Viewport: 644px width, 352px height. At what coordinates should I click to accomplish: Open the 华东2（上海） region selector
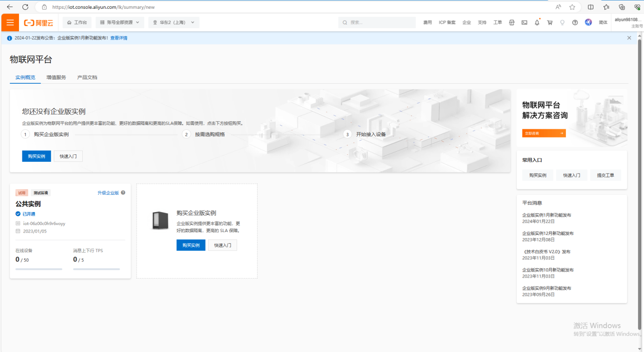click(x=174, y=22)
